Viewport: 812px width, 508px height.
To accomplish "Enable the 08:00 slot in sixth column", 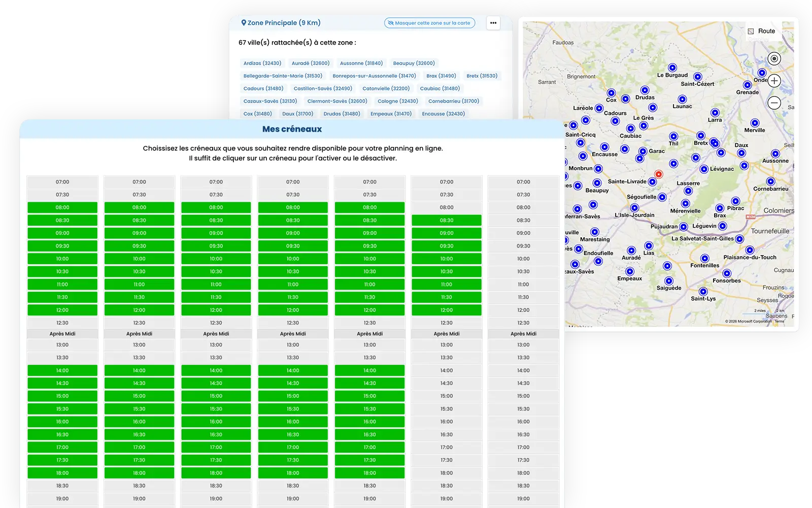I will tap(447, 208).
